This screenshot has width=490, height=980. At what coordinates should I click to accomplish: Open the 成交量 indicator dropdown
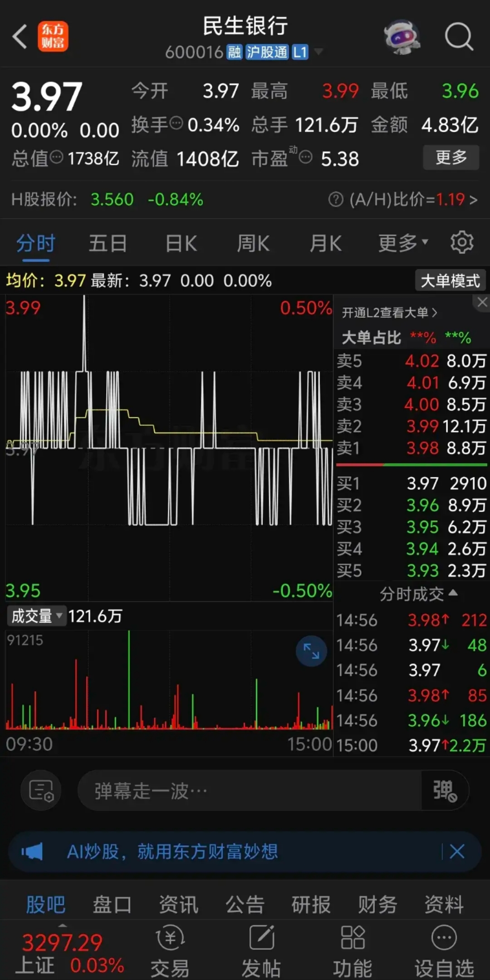[x=37, y=616]
